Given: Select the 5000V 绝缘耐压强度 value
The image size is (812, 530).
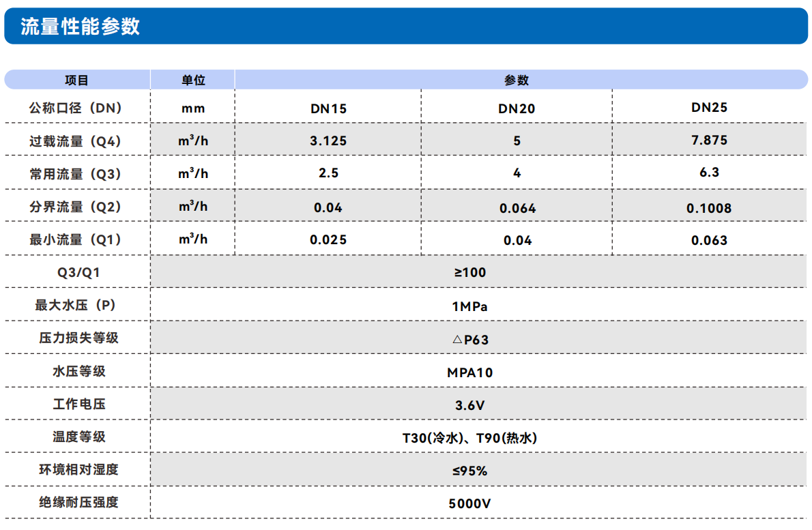Looking at the screenshot, I should [470, 503].
